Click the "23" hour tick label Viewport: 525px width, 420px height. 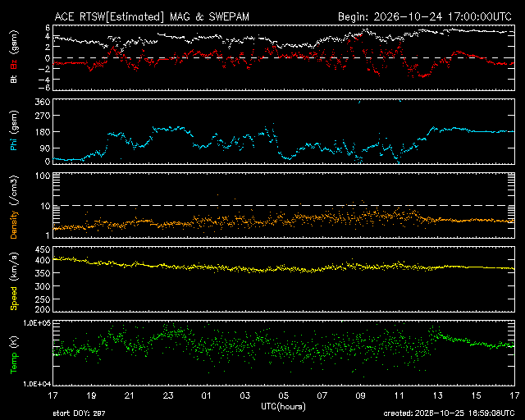[168, 395]
